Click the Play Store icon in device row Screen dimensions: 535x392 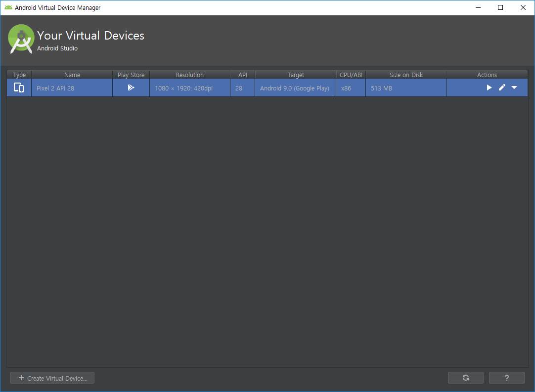click(x=131, y=87)
